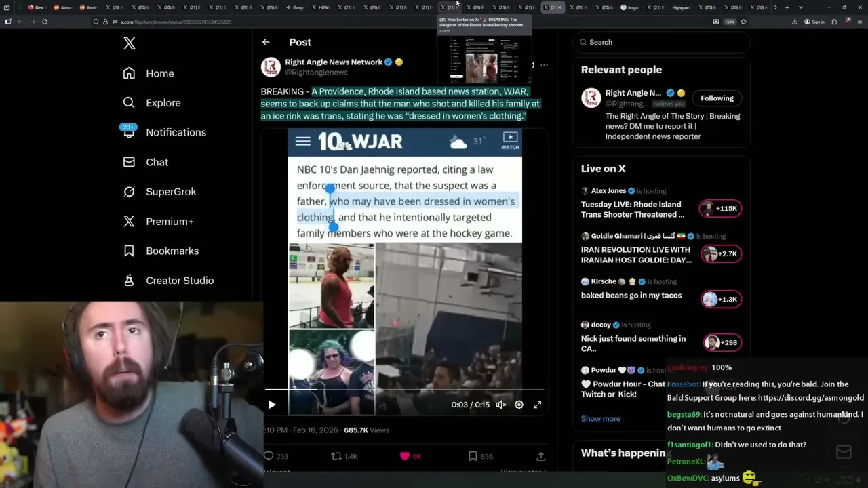Open decoy's live space listing
The width and height of the screenshot is (868, 488).
click(661, 337)
